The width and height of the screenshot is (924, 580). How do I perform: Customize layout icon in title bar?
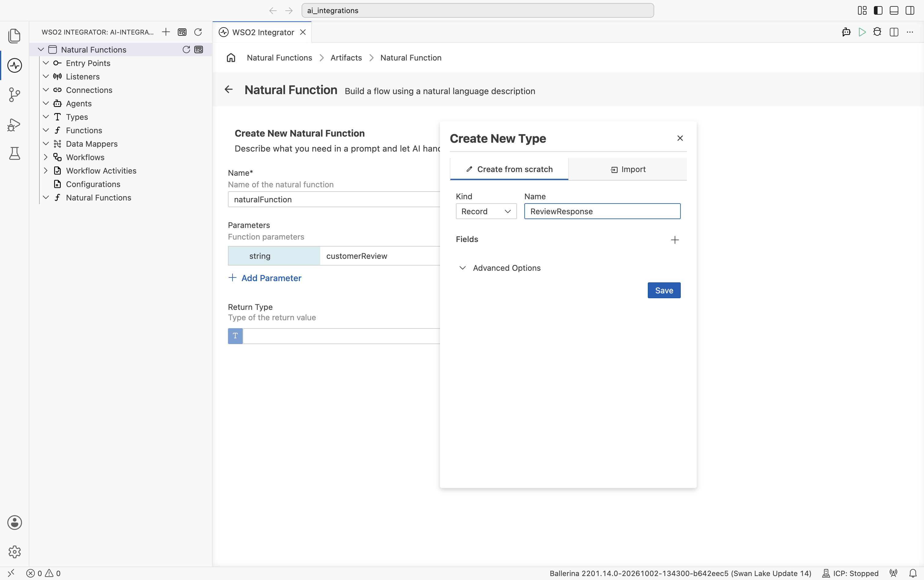pyautogui.click(x=862, y=10)
